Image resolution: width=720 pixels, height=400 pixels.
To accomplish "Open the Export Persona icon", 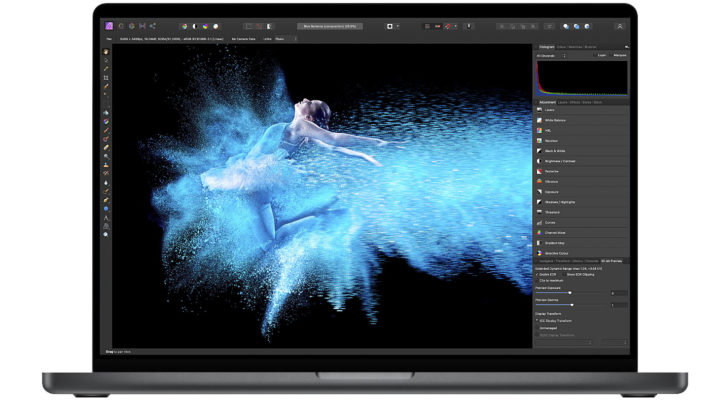I will [152, 26].
